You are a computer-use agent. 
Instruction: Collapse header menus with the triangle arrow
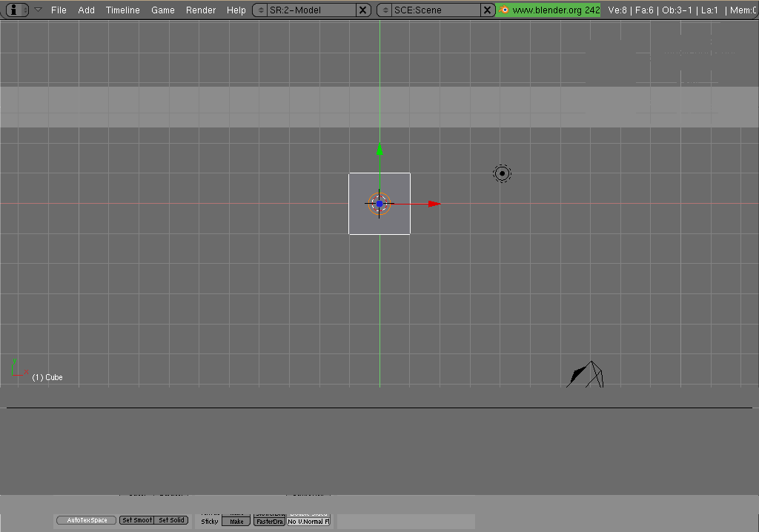38,10
